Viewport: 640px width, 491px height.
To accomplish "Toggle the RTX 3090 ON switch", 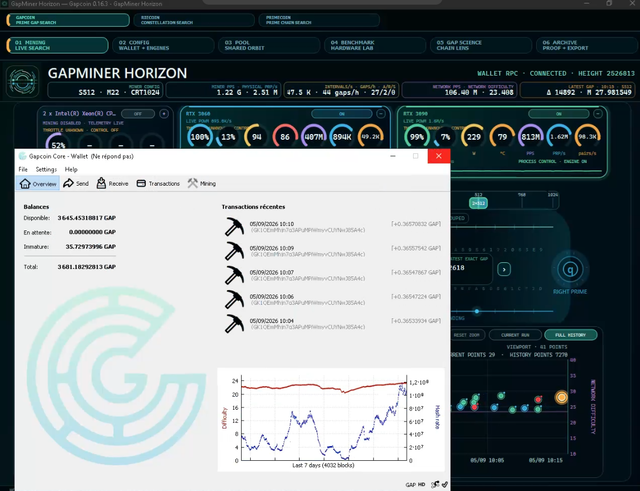I will pyautogui.click(x=559, y=114).
